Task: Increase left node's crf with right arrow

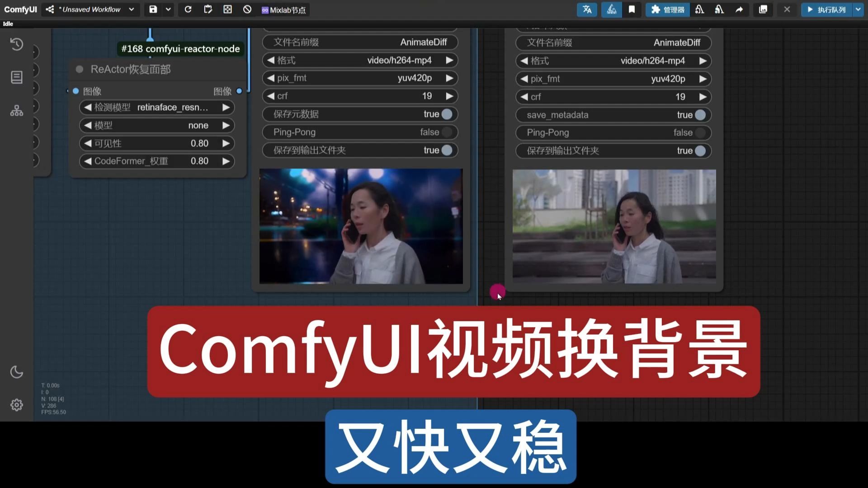Action: (449, 96)
